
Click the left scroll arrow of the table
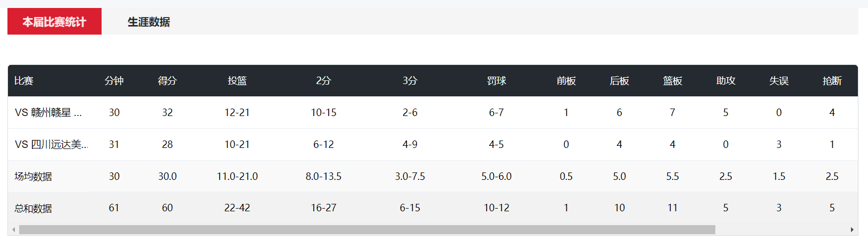click(x=13, y=230)
